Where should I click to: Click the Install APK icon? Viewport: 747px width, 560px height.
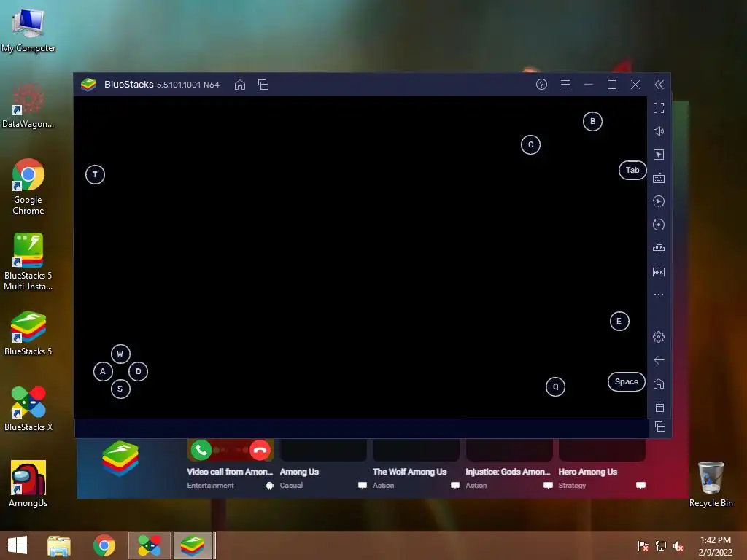(x=659, y=271)
